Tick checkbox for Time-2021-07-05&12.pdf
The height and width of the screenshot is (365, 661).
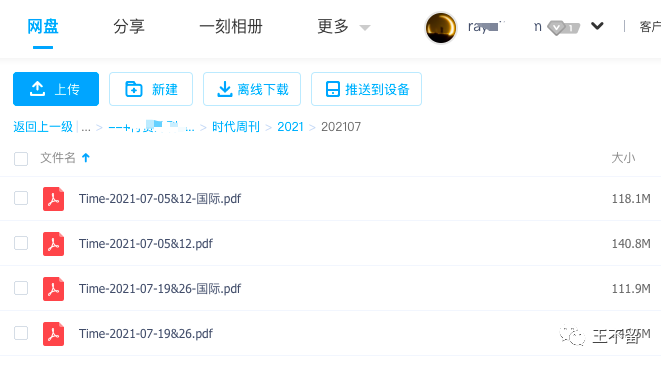pyautogui.click(x=21, y=243)
